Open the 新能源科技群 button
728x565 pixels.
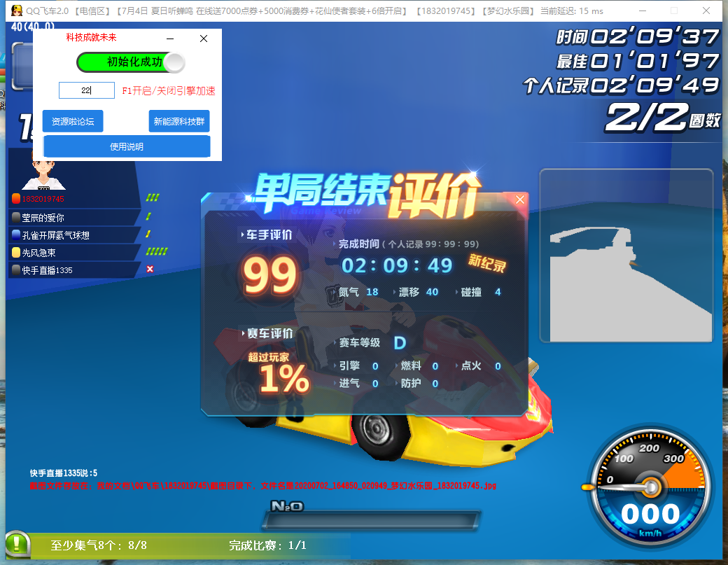pyautogui.click(x=179, y=122)
